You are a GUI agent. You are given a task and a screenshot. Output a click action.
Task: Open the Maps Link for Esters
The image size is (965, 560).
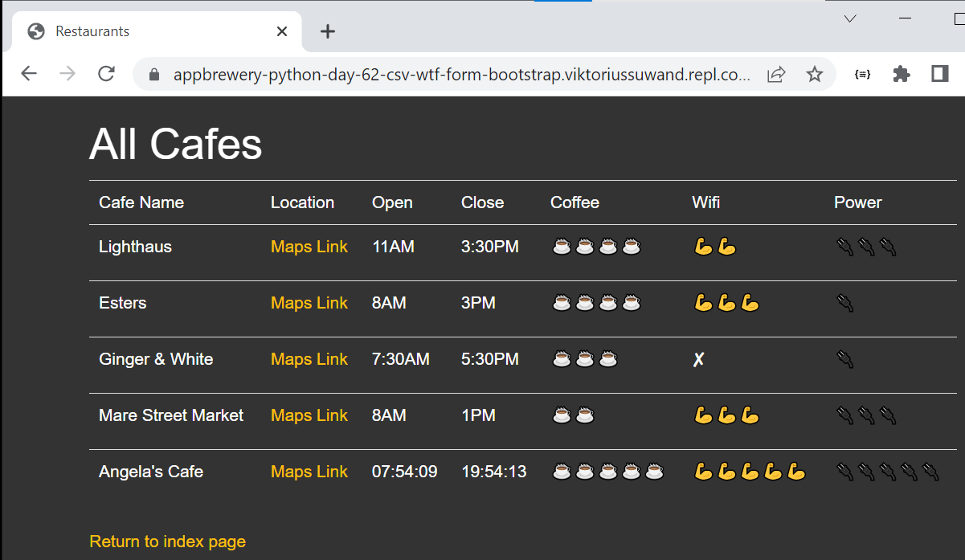309,303
